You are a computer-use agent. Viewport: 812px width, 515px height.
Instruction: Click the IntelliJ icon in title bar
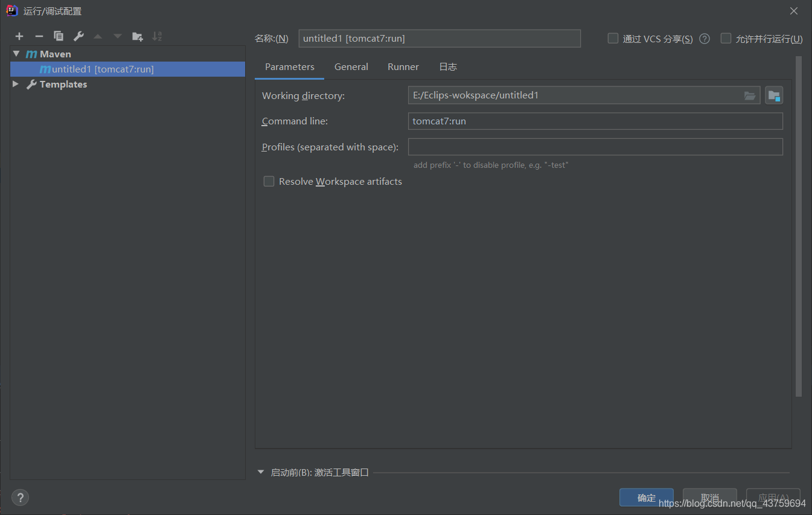[11, 10]
